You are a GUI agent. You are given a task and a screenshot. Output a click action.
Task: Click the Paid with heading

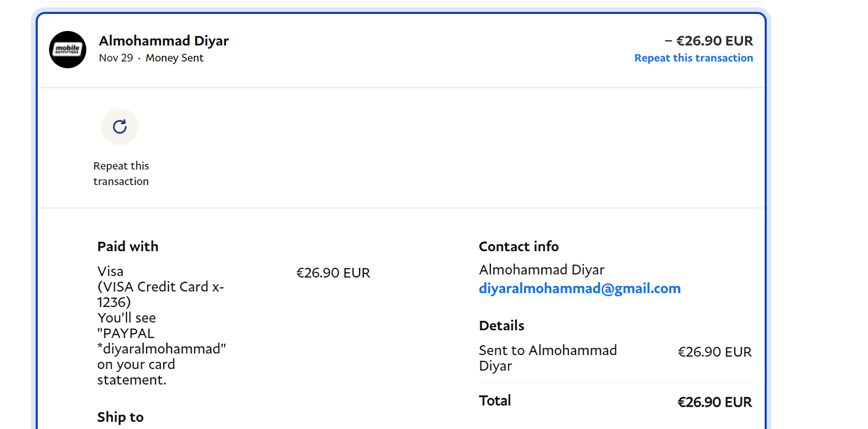[x=128, y=247]
